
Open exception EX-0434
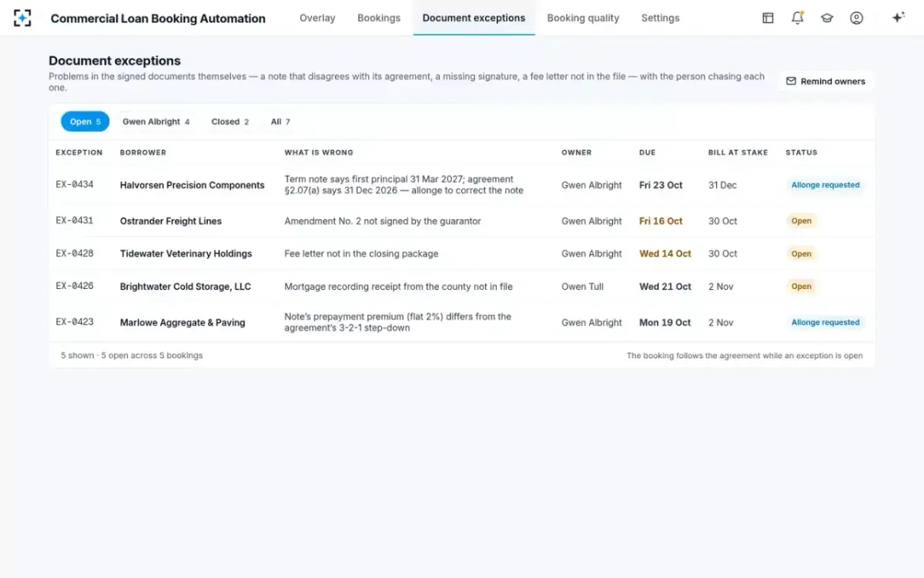coord(75,185)
